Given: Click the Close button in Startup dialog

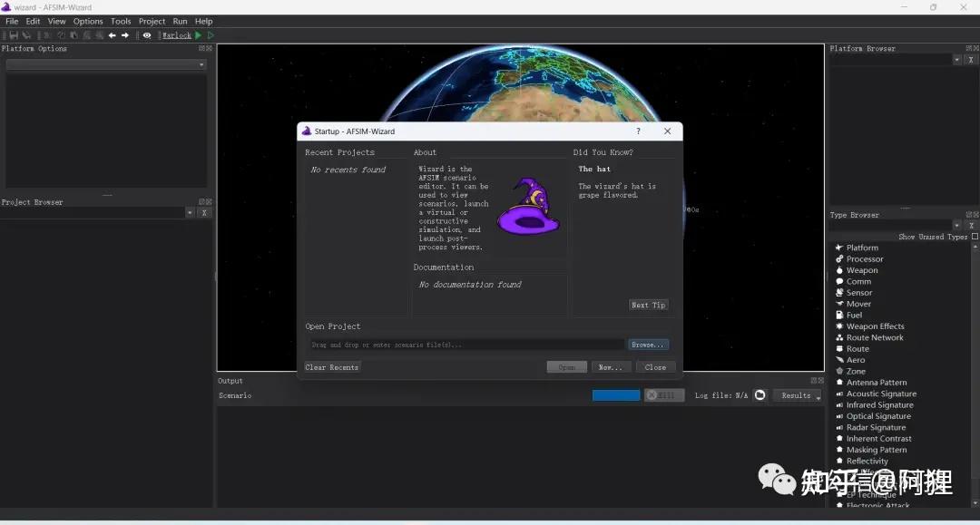Looking at the screenshot, I should click(x=655, y=367).
